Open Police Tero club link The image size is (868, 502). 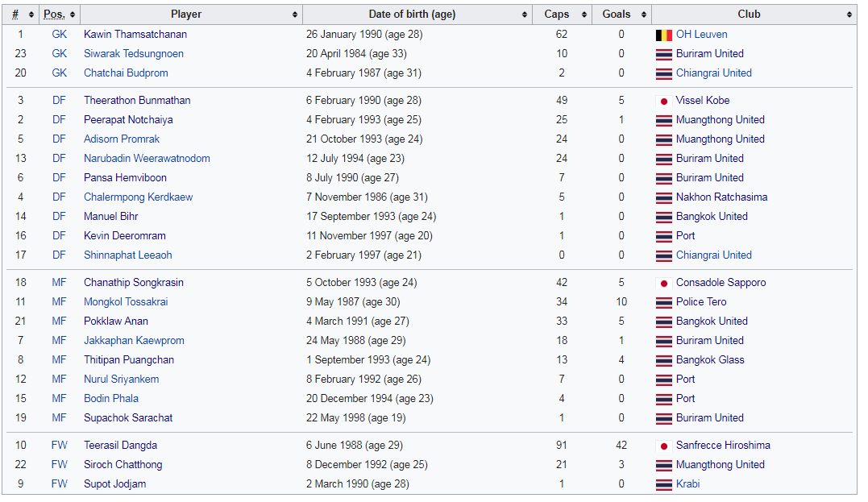[x=701, y=301]
